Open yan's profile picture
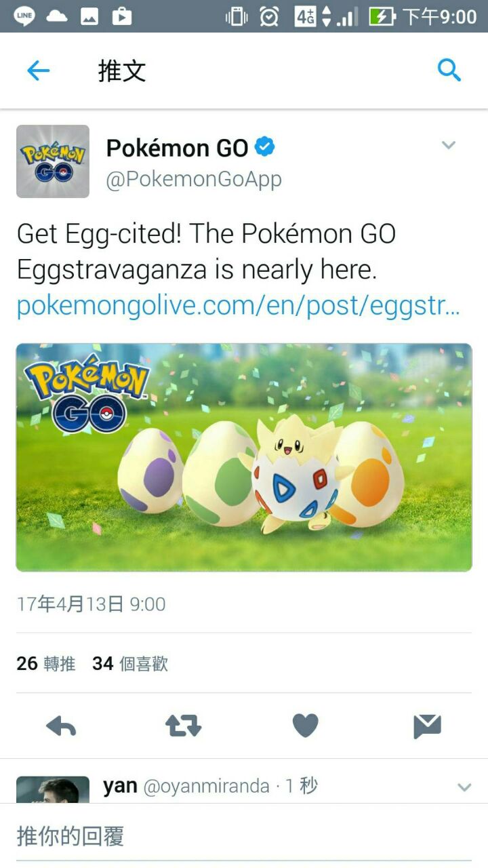Screen dimensions: 488x868 tap(53, 790)
